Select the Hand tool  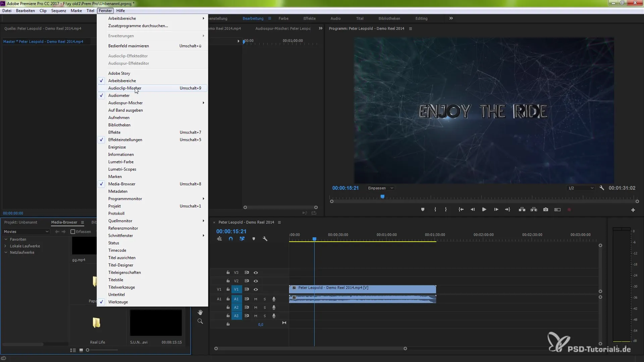(200, 312)
